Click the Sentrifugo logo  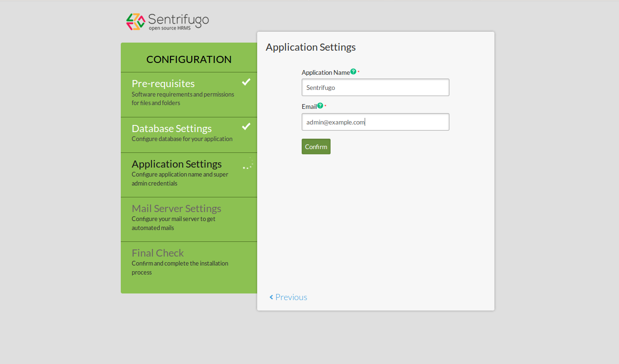pyautogui.click(x=167, y=22)
